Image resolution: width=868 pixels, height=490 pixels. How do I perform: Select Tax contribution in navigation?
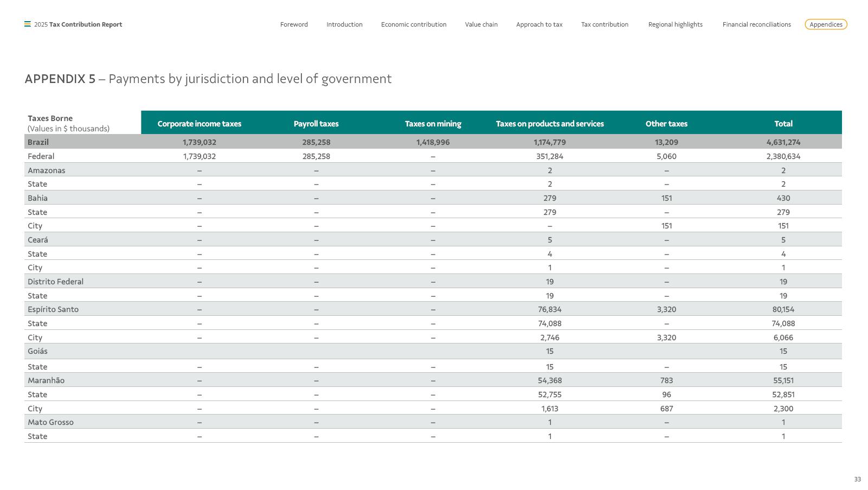(x=605, y=24)
